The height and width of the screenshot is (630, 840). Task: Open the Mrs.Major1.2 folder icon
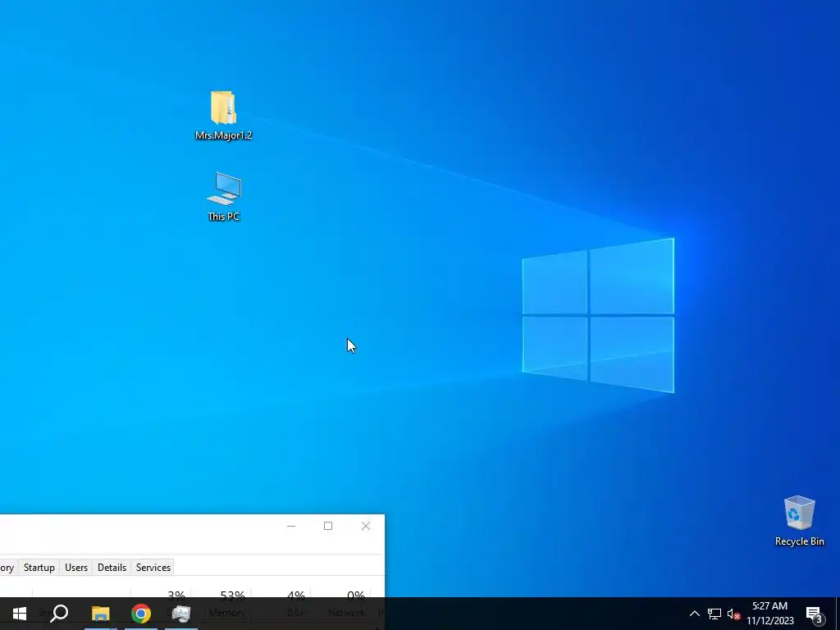(x=223, y=115)
